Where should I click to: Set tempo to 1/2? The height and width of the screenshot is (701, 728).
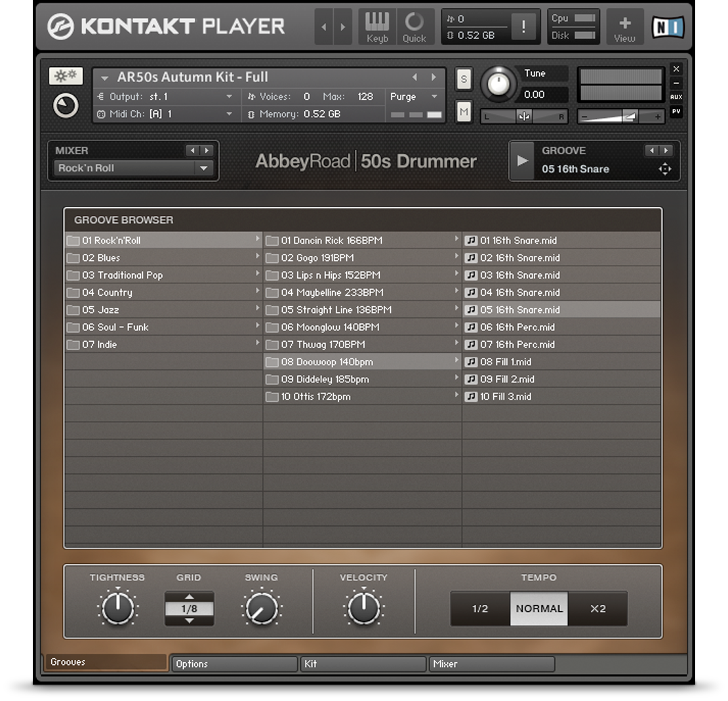tap(480, 609)
